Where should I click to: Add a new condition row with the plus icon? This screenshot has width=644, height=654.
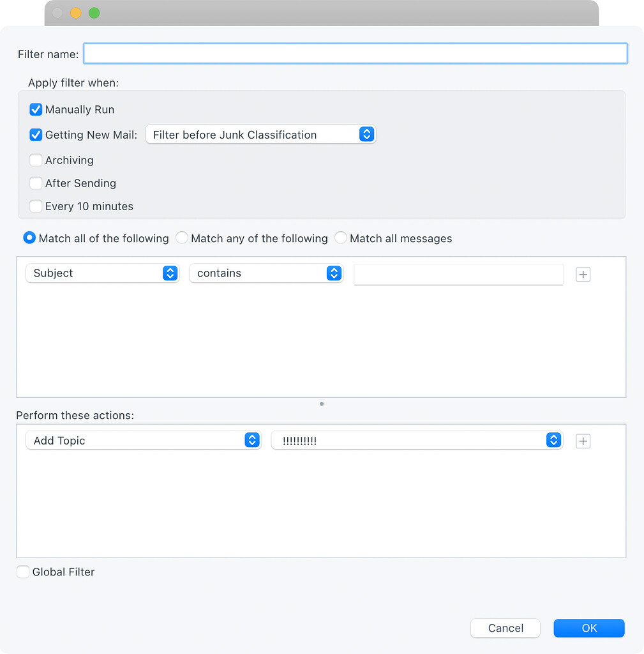[582, 273]
